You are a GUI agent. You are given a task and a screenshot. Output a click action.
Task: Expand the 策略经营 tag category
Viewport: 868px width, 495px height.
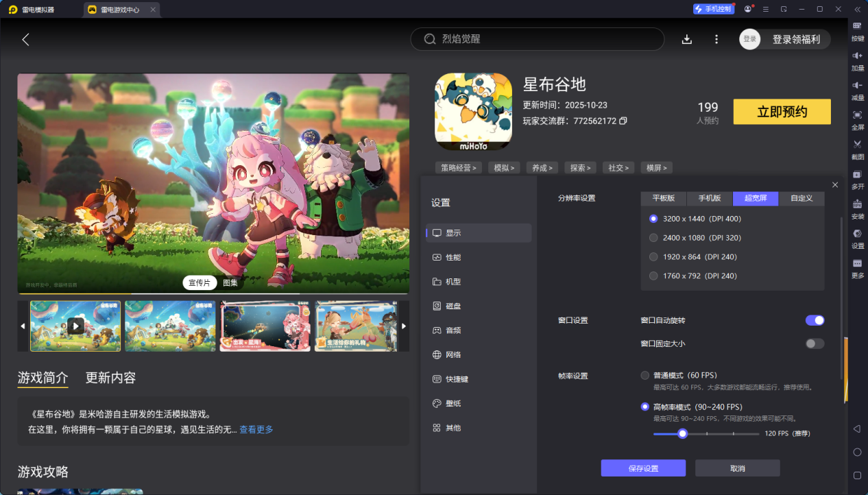457,167
